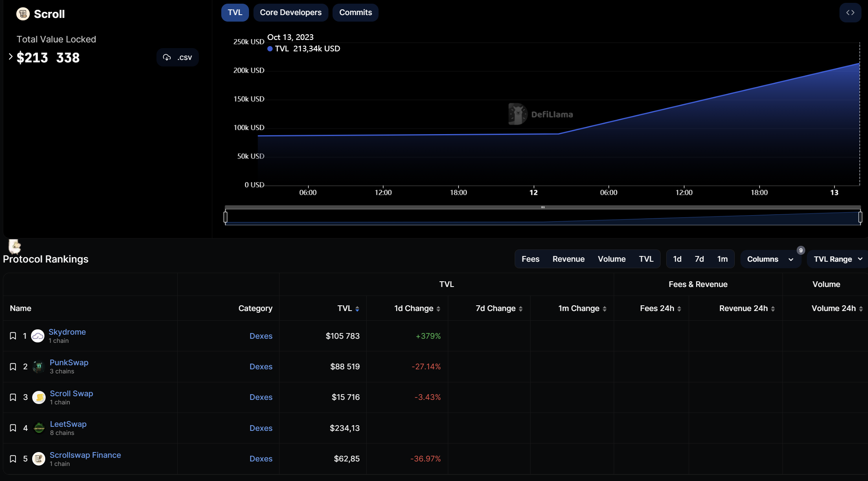Switch chart to Core Developers tab
Viewport: 868px width, 481px height.
pos(291,13)
